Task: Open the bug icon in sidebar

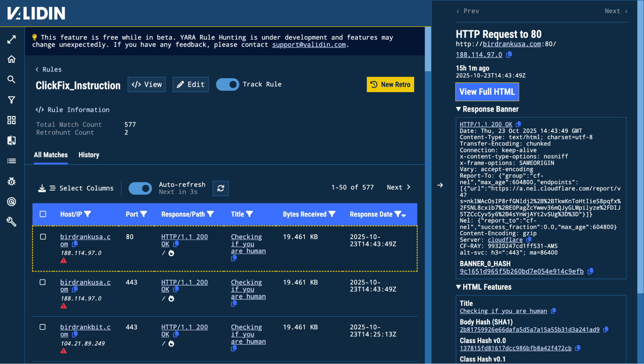Action: [12, 181]
